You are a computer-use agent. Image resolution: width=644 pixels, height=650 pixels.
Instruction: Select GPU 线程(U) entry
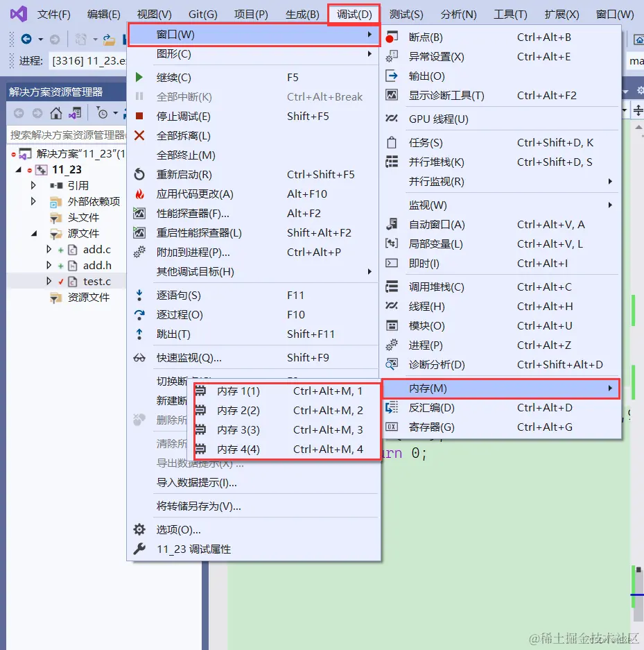pos(501,119)
